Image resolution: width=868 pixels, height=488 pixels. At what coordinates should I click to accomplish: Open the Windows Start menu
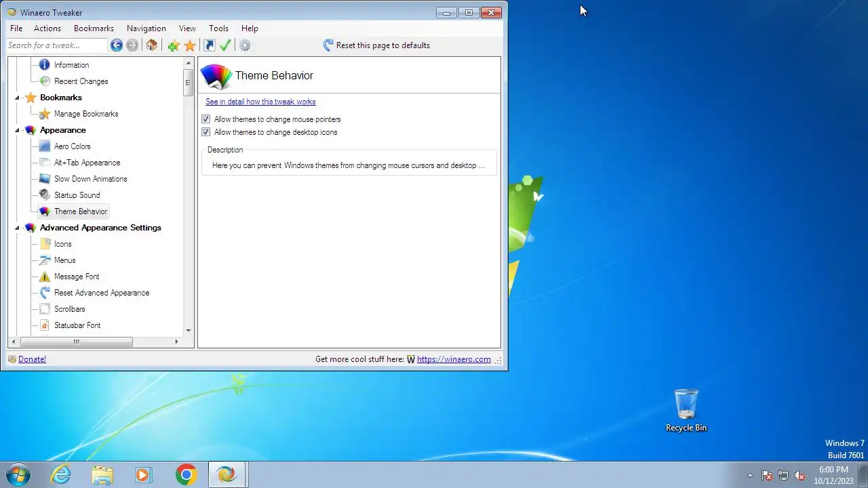click(18, 474)
